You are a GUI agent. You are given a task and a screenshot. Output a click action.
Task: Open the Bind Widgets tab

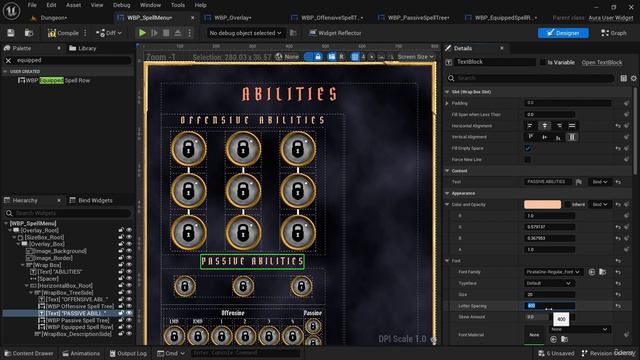(91, 200)
